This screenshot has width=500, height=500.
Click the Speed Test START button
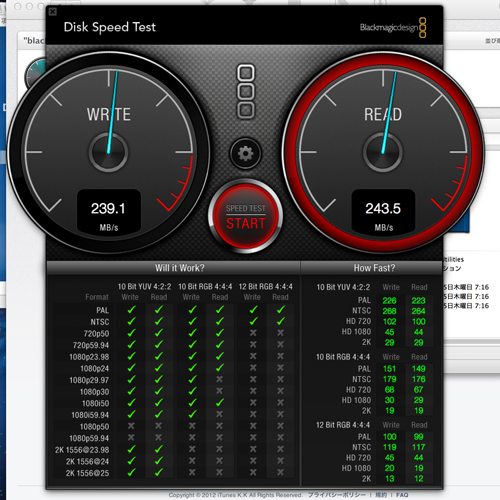click(x=246, y=217)
